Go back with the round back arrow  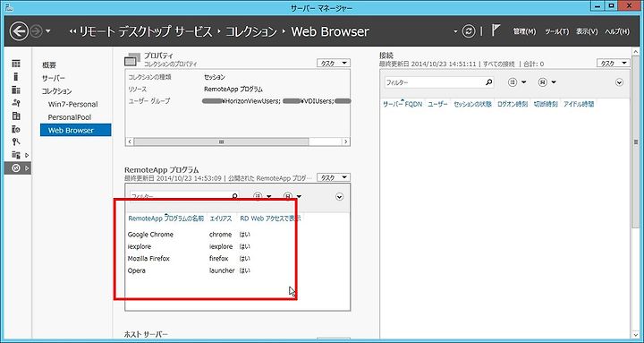(19, 31)
